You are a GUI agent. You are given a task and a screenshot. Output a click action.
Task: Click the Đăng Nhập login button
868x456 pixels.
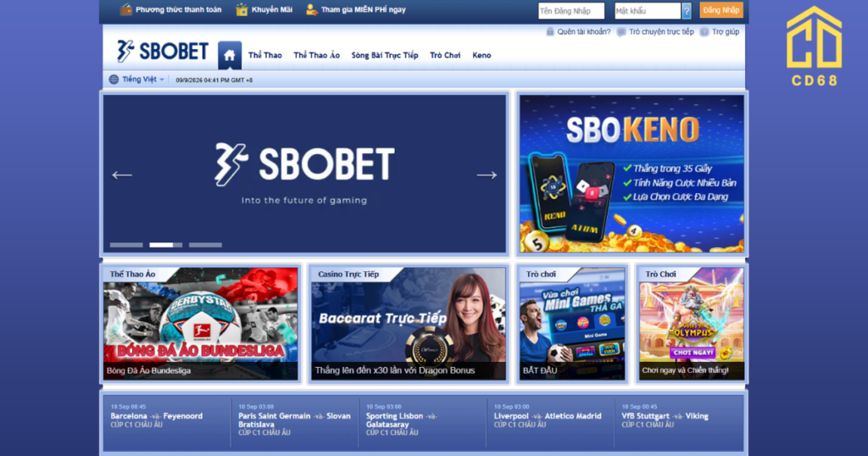(721, 10)
